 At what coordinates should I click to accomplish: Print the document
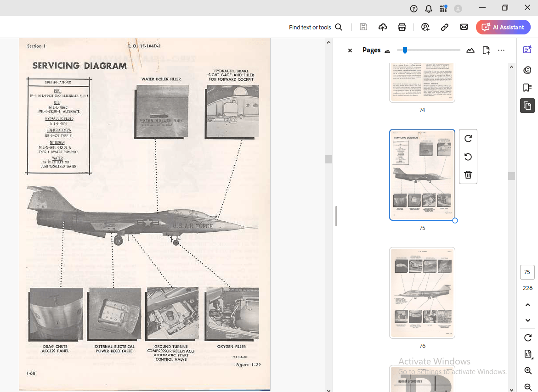click(402, 27)
